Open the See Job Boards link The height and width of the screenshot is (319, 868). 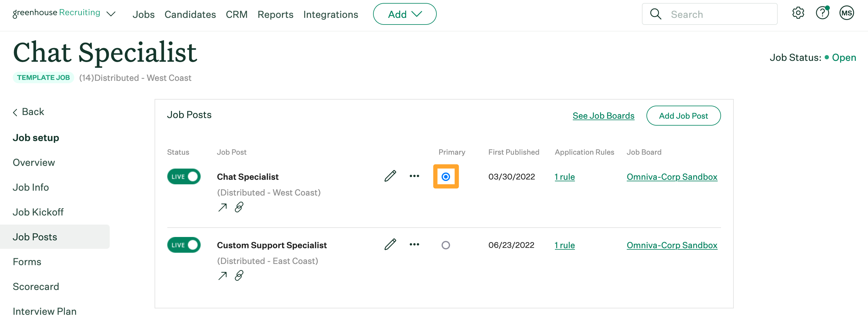[x=603, y=115]
